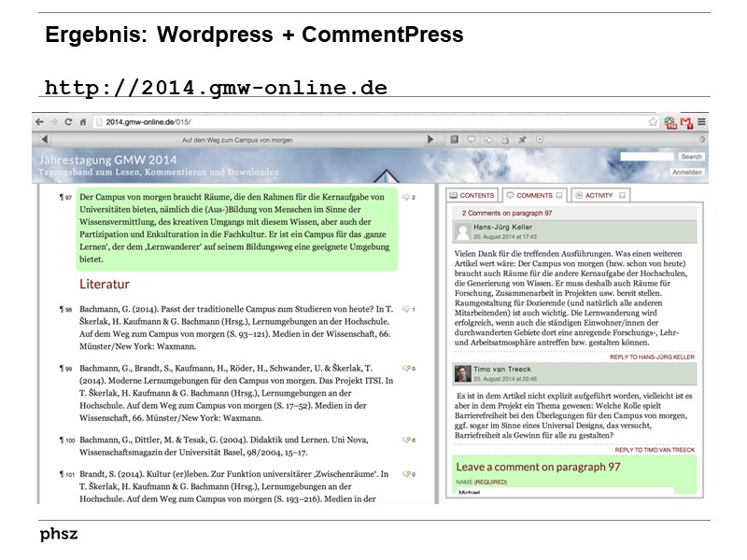Open the Chrome hamburger menu
Image resolution: width=747 pixels, height=560 pixels.
(x=701, y=121)
